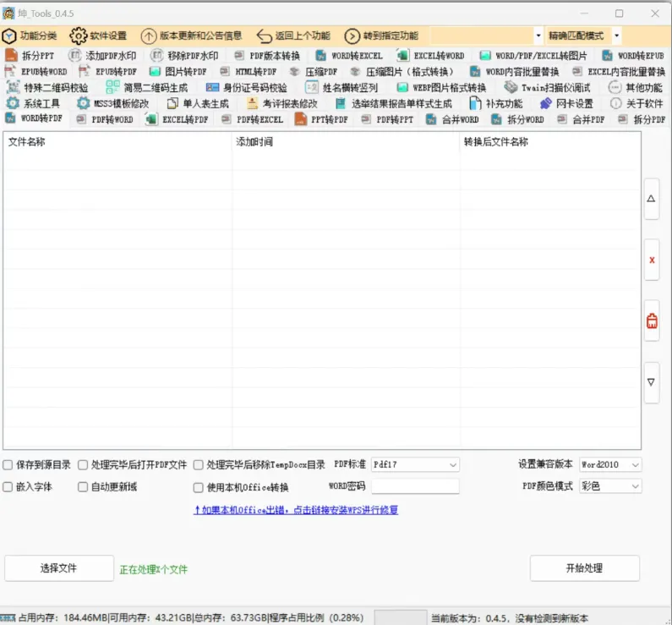672x625 pixels.
Task: Open WORD/PDF/EXCEL转图片 tool
Action: [533, 55]
